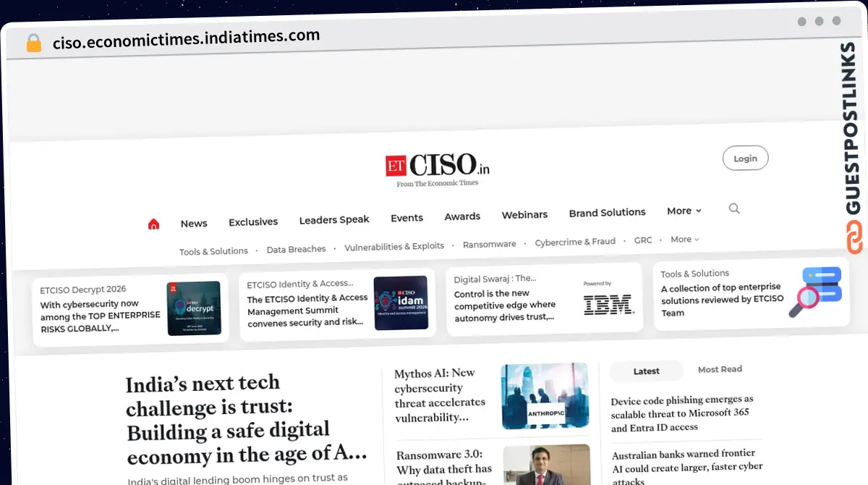Open Device code phishing article
This screenshot has height=485, width=868.
click(682, 413)
